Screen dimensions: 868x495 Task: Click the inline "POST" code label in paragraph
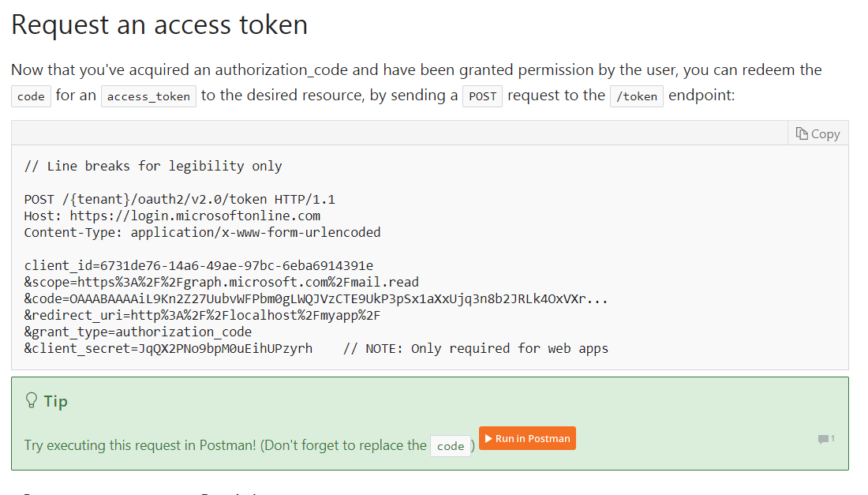(x=482, y=96)
